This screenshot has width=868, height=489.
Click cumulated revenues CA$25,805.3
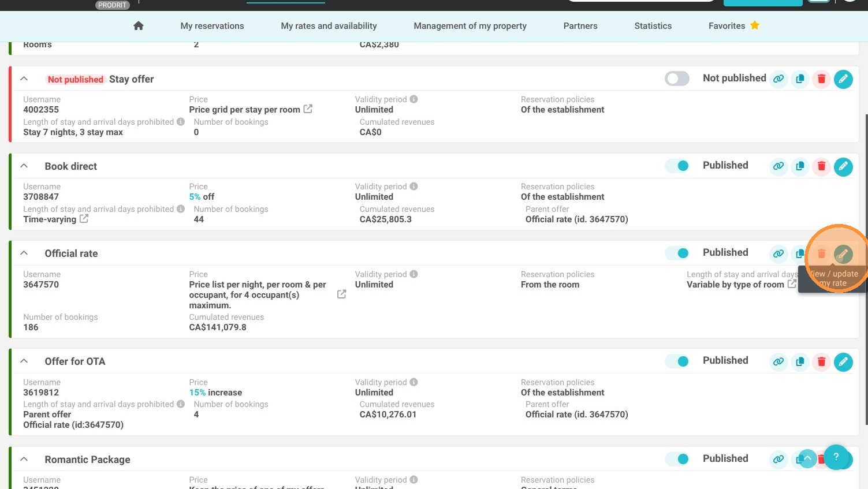pyautogui.click(x=386, y=219)
